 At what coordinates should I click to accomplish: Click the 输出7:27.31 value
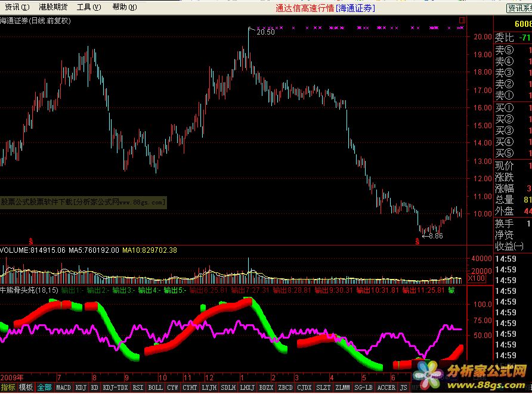tap(250, 290)
